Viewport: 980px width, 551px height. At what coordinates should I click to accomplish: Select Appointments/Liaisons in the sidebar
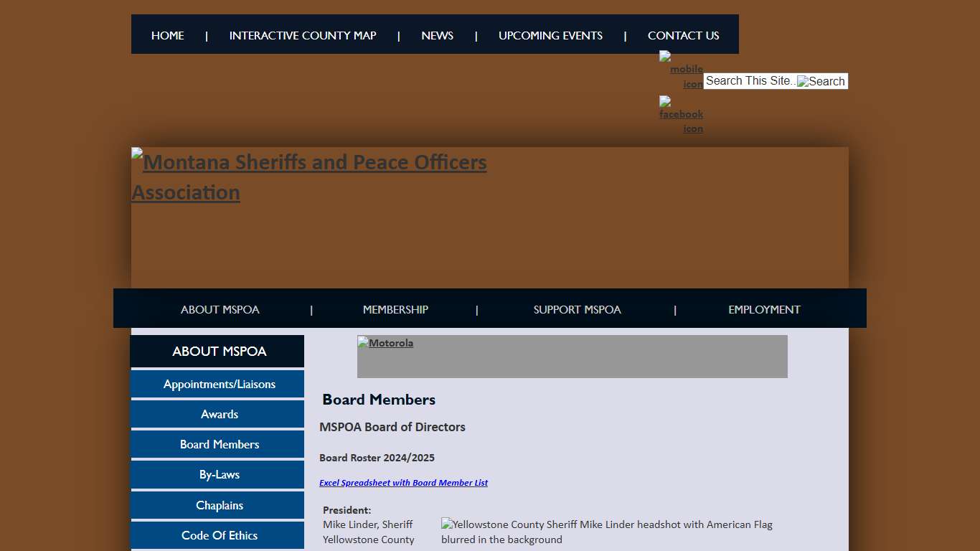tap(220, 384)
